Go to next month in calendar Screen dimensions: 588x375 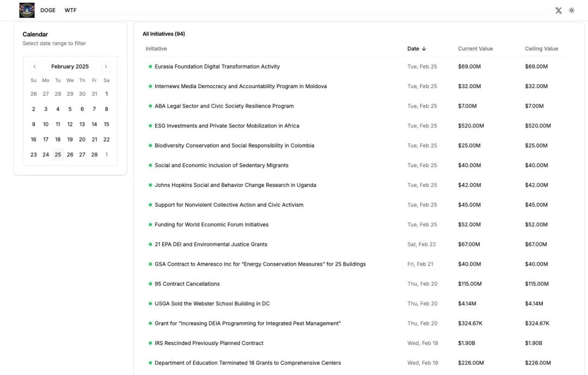click(106, 66)
